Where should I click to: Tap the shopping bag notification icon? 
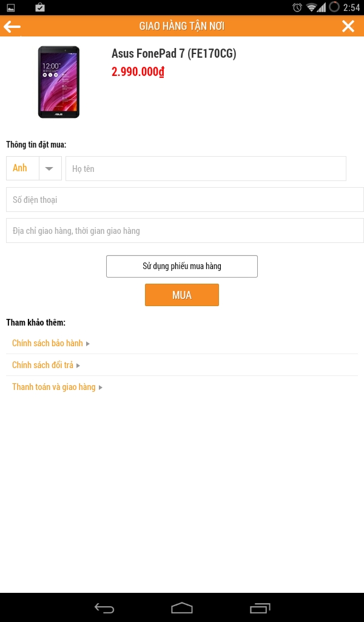[40, 7]
